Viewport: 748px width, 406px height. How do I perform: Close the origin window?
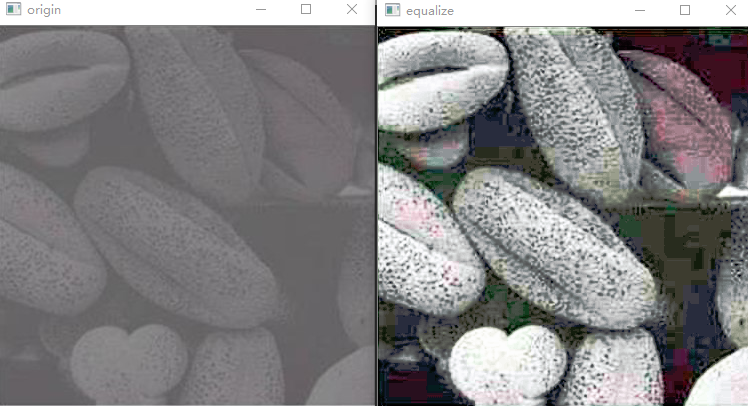pyautogui.click(x=352, y=9)
